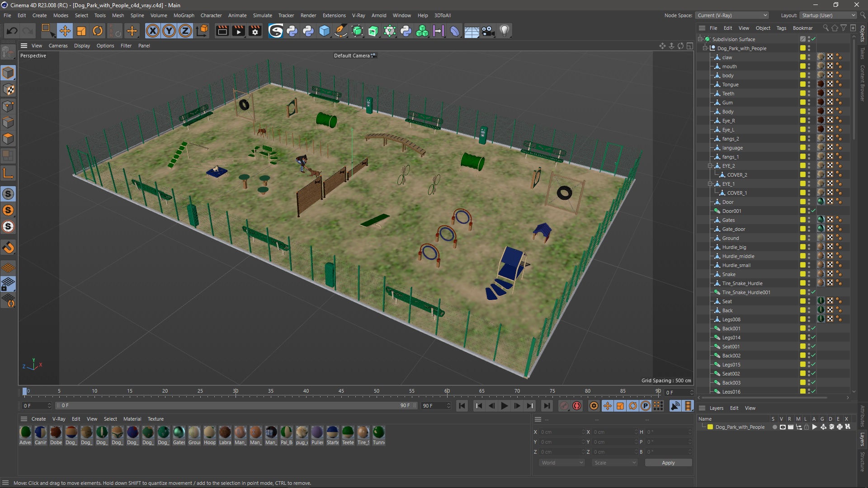Select Ground object in tree
The width and height of the screenshot is (868, 488).
[731, 238]
